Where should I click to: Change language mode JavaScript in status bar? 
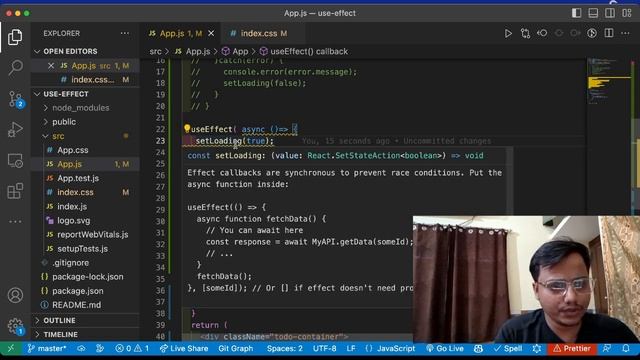[x=390, y=349]
